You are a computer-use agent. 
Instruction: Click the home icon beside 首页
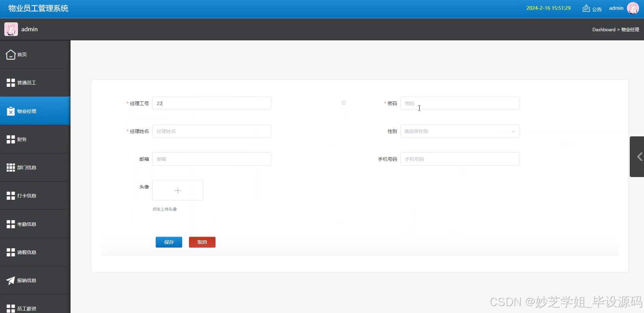click(11, 55)
